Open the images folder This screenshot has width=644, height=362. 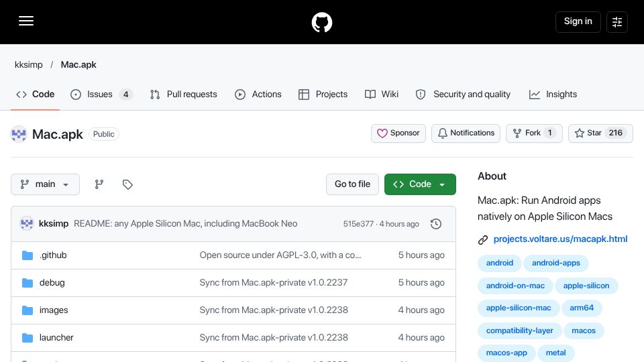54,310
